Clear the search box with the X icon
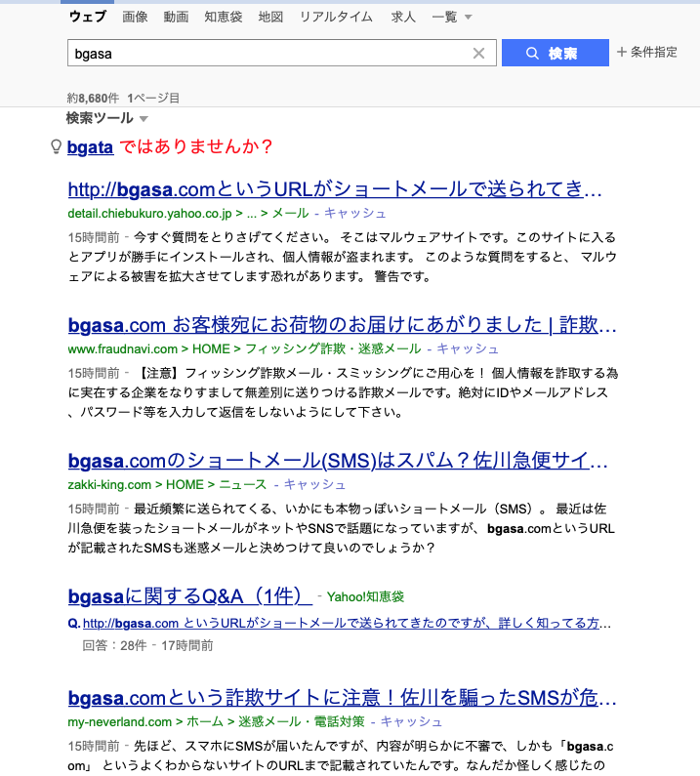The height and width of the screenshot is (776, 700). coord(478,53)
